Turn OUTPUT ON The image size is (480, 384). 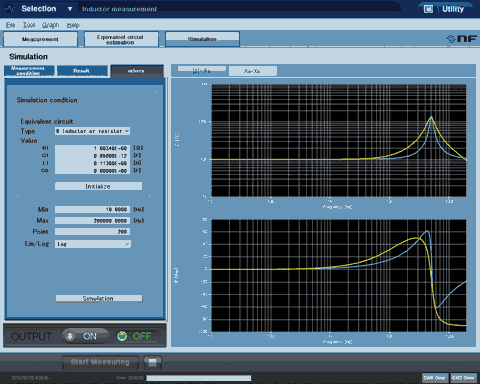pyautogui.click(x=85, y=336)
